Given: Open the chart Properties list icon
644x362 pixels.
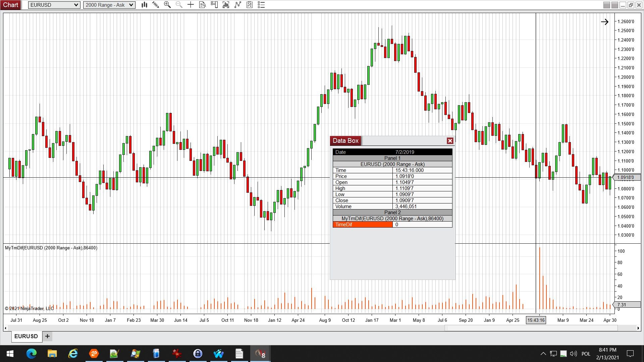Looking at the screenshot, I should pos(261,5).
